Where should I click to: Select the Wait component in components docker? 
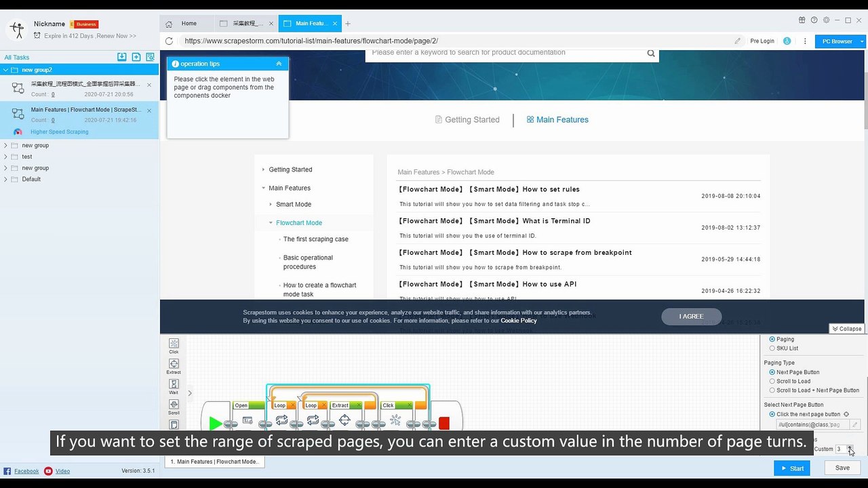174,386
